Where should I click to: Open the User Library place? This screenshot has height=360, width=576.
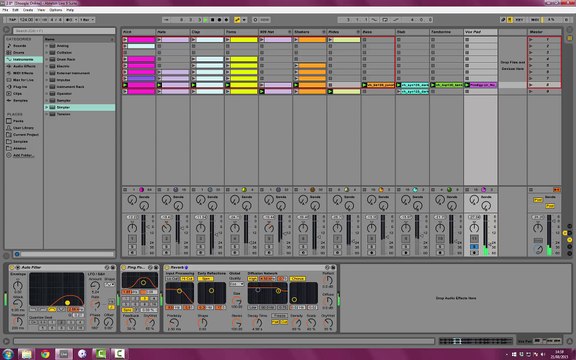(23, 128)
